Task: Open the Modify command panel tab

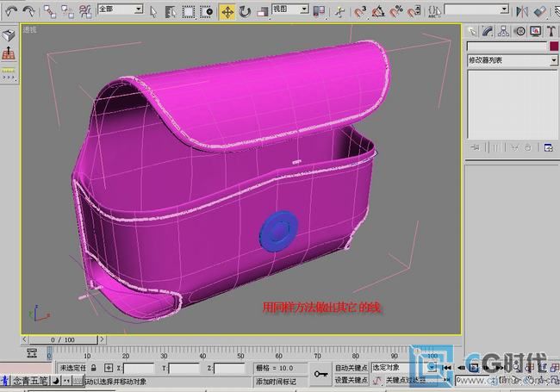Action: pyautogui.click(x=488, y=31)
